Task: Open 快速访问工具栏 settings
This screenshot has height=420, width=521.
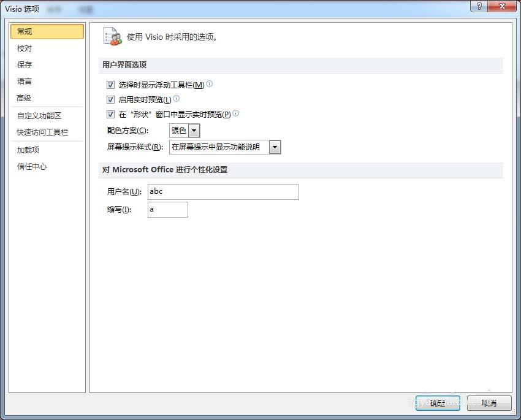Action: click(42, 132)
